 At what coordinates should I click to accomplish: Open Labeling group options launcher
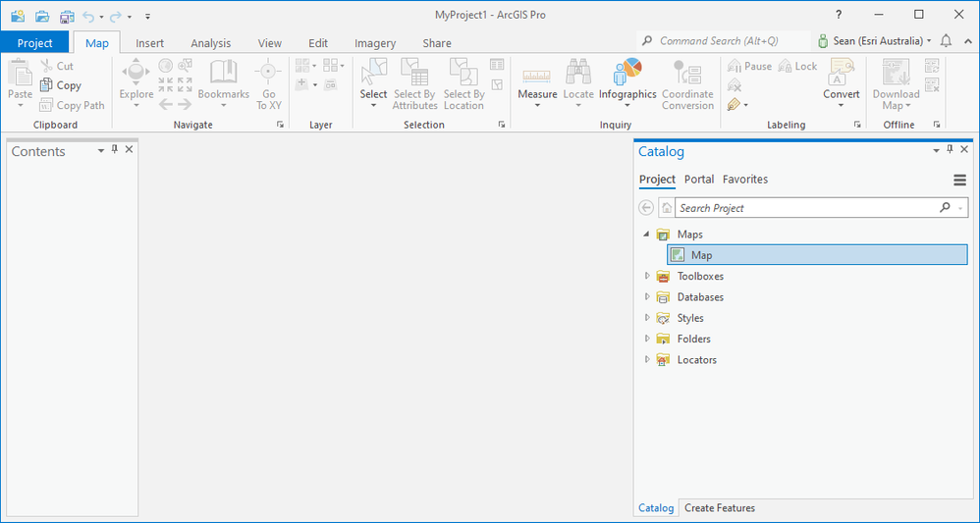point(857,125)
